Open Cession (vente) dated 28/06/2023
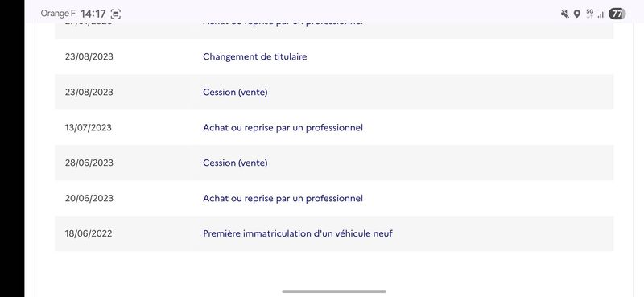644x297 pixels. pos(235,163)
